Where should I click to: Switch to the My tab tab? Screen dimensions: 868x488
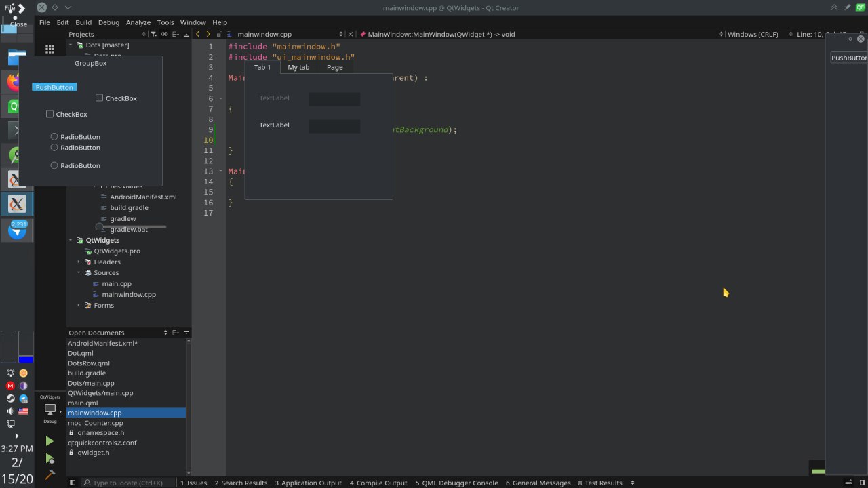298,67
